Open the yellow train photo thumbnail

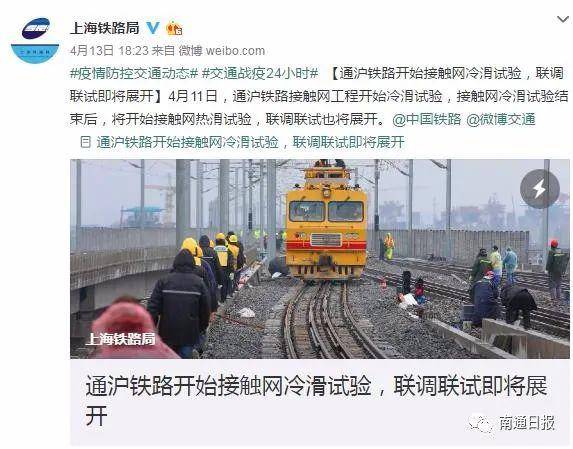click(x=320, y=259)
